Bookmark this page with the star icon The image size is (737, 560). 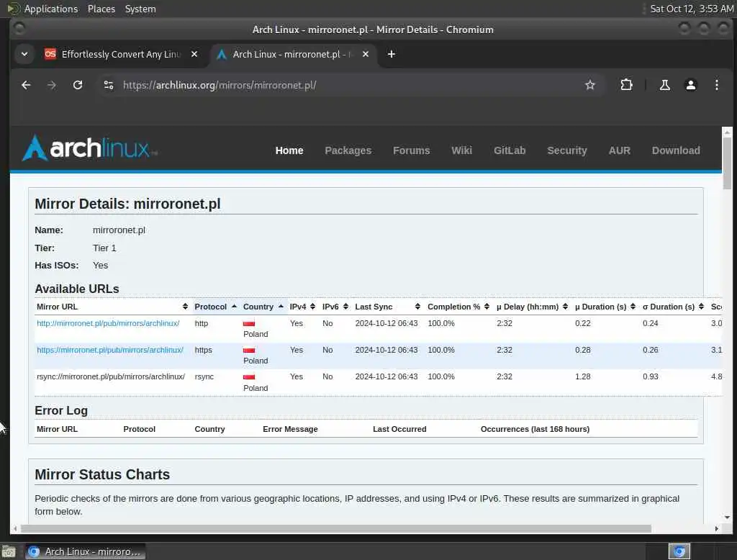(590, 85)
